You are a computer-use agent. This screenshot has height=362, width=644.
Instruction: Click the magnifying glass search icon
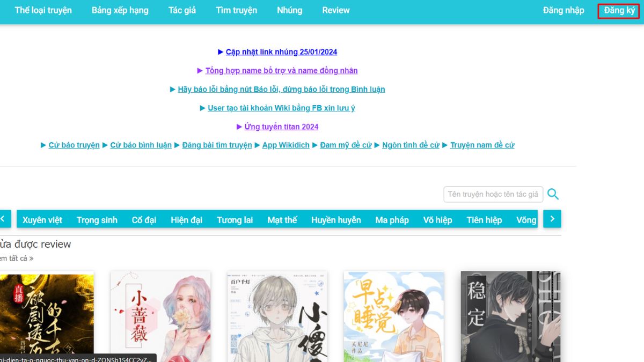click(553, 194)
